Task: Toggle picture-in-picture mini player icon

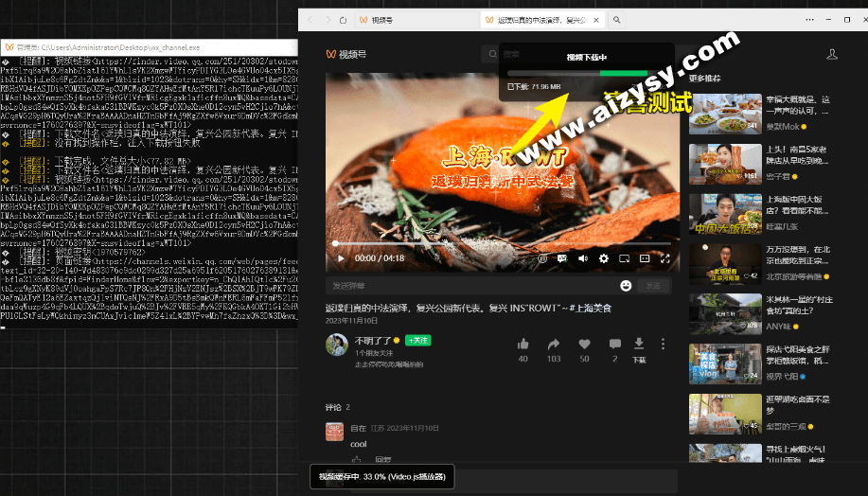Action: 625,257
